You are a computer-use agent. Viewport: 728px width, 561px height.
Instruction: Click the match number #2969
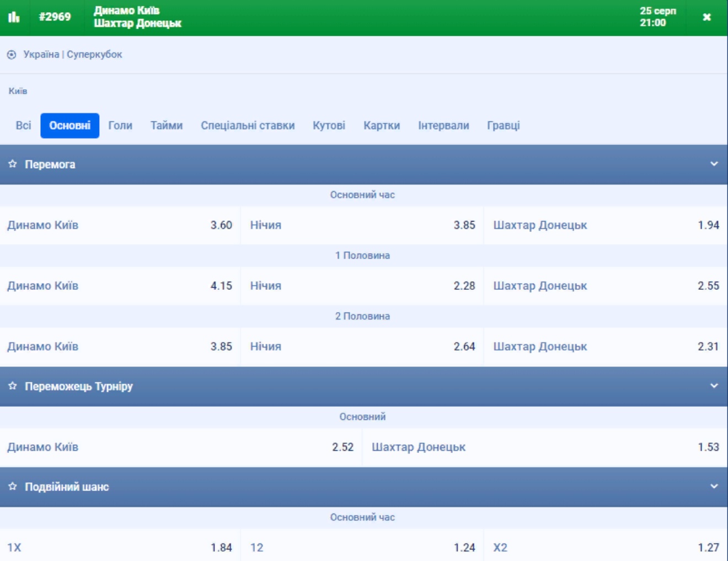(x=55, y=17)
